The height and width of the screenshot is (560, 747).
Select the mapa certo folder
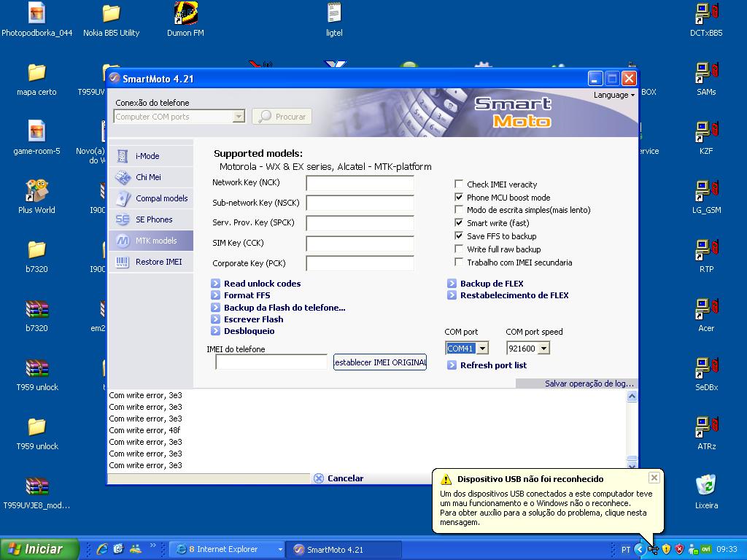click(36, 79)
